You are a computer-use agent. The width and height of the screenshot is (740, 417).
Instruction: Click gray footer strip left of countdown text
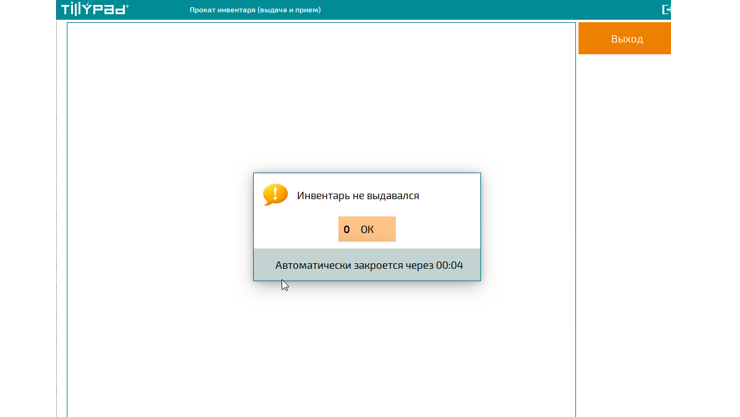click(x=264, y=265)
